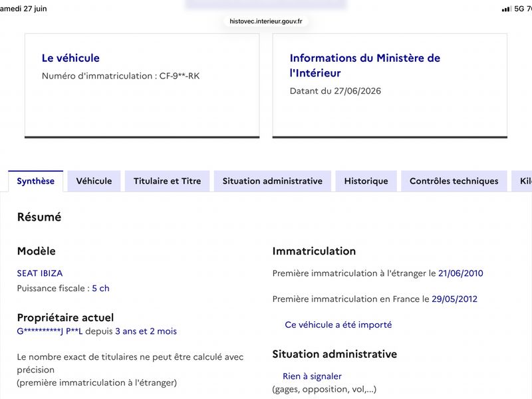The image size is (532, 399).
Task: Select the Situation administrative tab
Action: tap(273, 181)
